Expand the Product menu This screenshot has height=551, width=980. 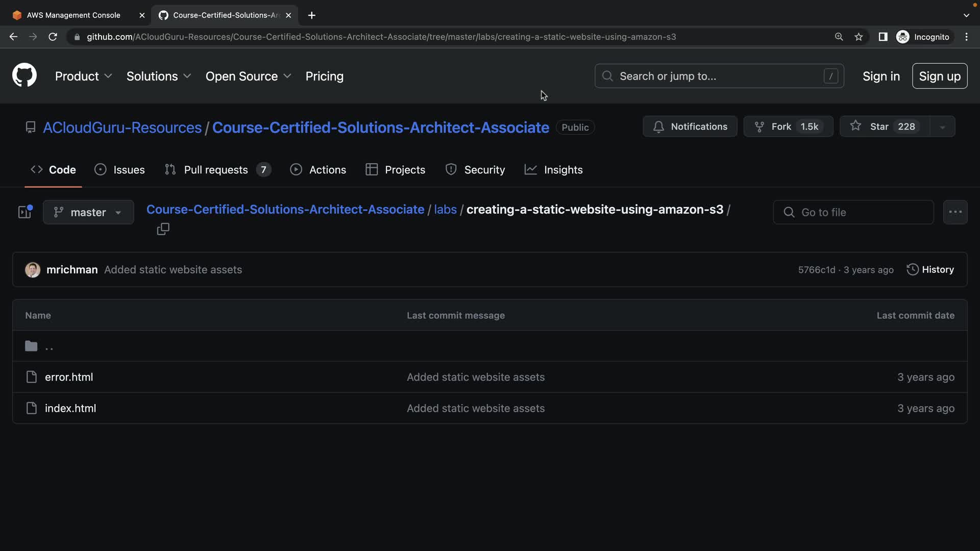tap(83, 76)
